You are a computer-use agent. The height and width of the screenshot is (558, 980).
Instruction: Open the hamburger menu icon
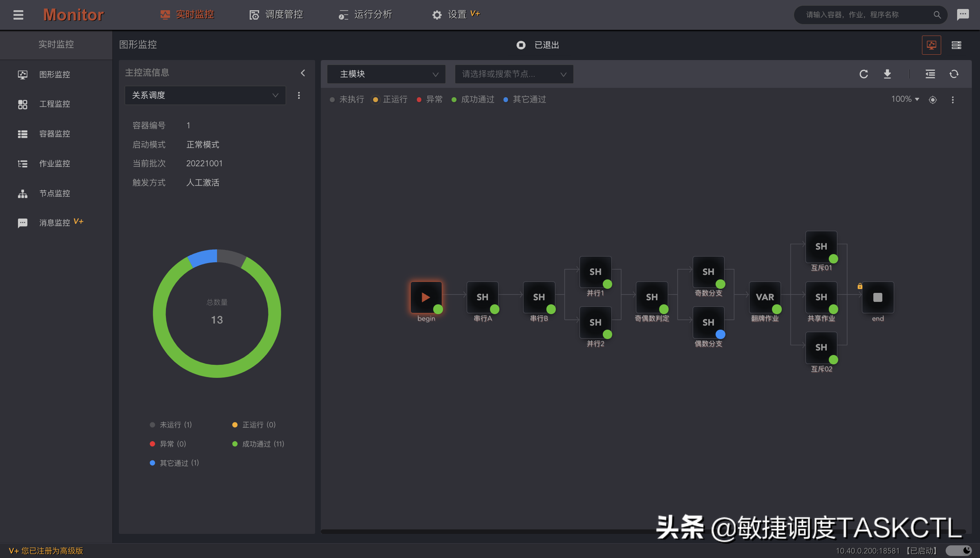(18, 15)
